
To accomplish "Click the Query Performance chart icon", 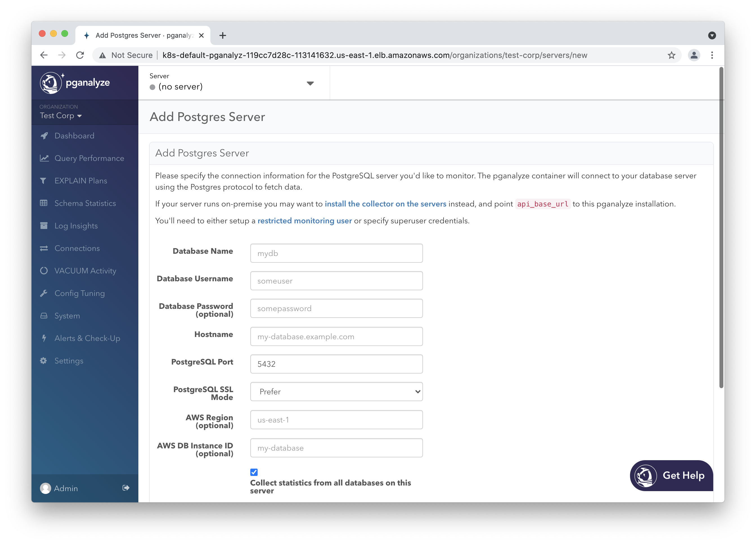I will point(44,158).
